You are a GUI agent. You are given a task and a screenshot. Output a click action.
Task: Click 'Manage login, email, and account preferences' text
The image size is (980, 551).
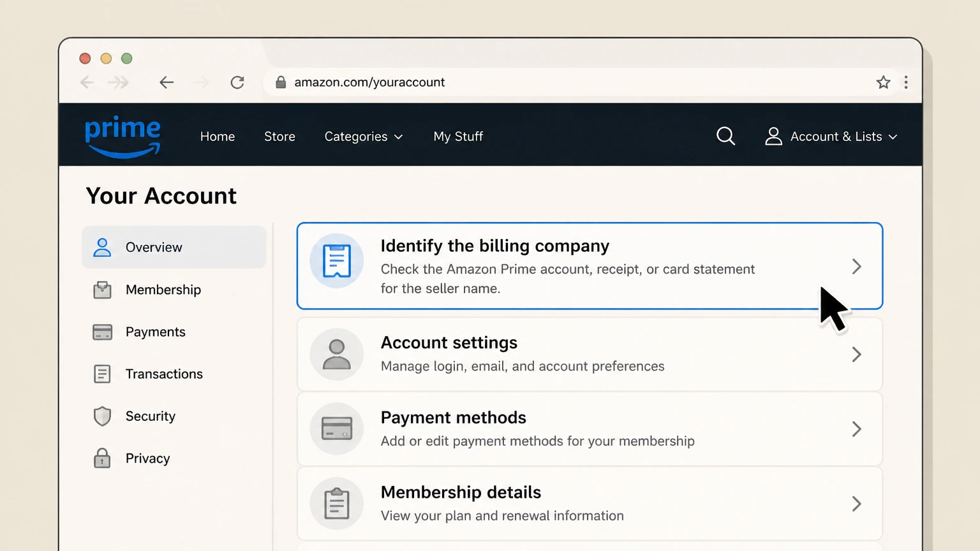pos(523,366)
